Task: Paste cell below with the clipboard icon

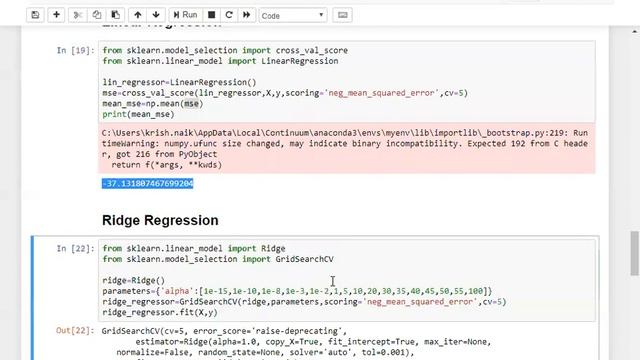Action: tap(116, 15)
